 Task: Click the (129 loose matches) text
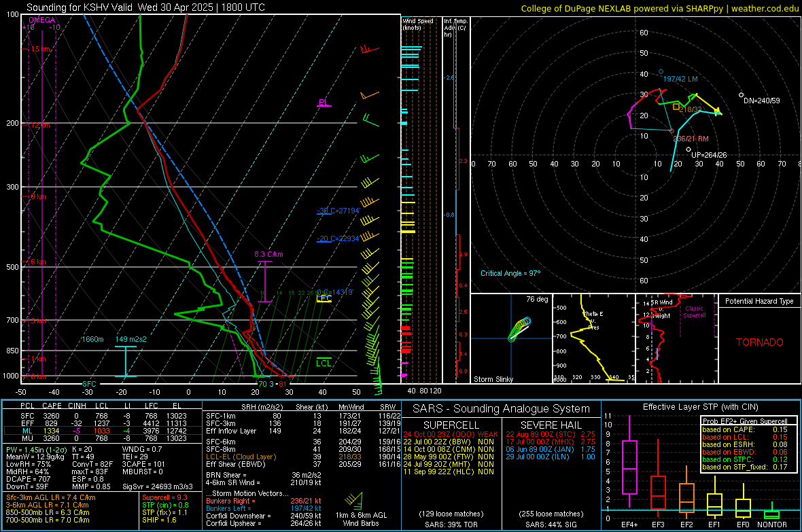point(451,514)
